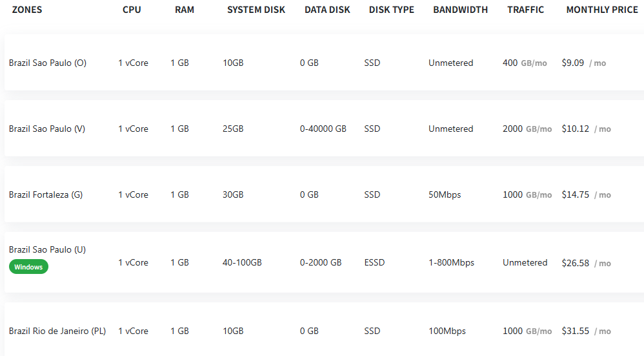Click the 40-100GB system disk value
The image size is (644, 356).
point(242,263)
